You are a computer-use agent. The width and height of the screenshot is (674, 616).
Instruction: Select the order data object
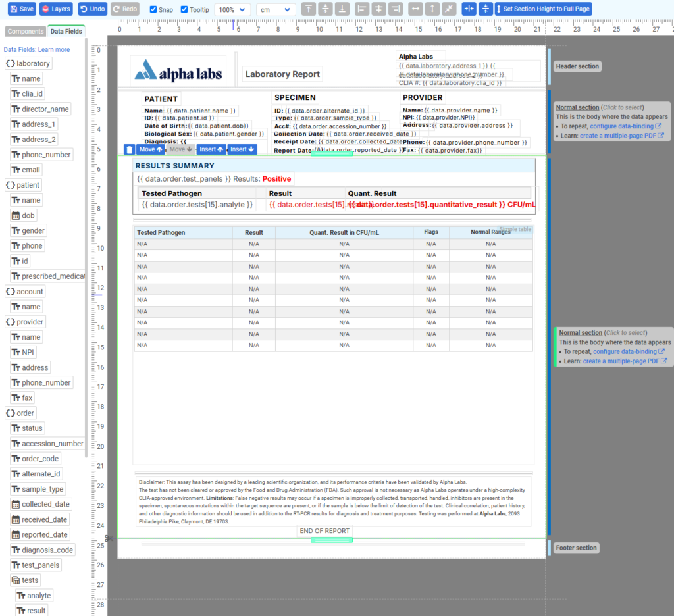[20, 413]
